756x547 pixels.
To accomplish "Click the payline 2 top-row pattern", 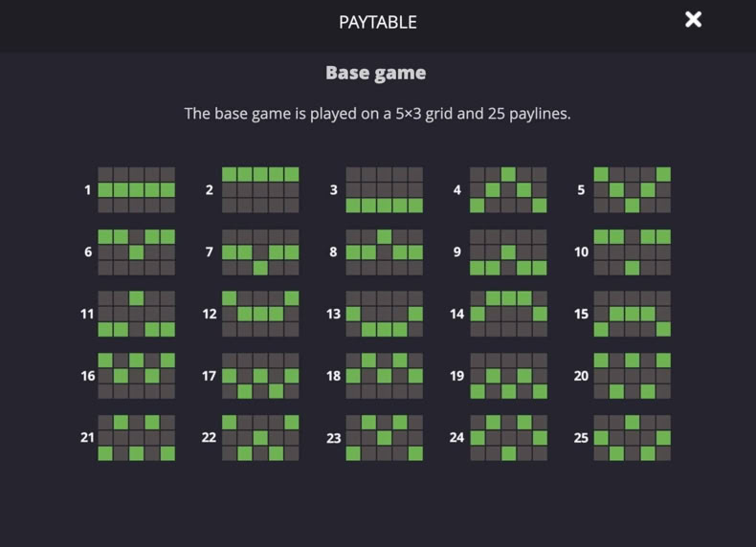I will point(260,190).
